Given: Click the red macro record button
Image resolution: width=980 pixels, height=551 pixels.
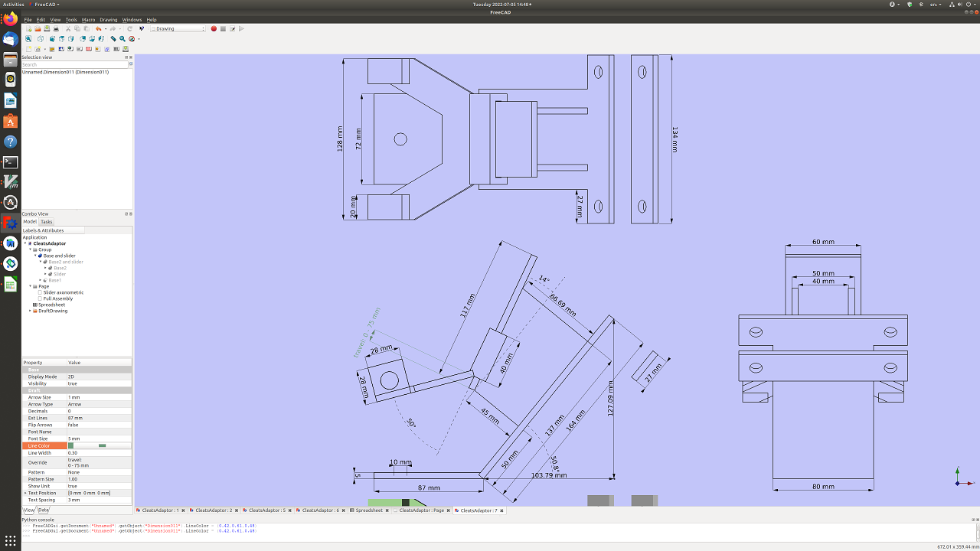Looking at the screenshot, I should 214,29.
